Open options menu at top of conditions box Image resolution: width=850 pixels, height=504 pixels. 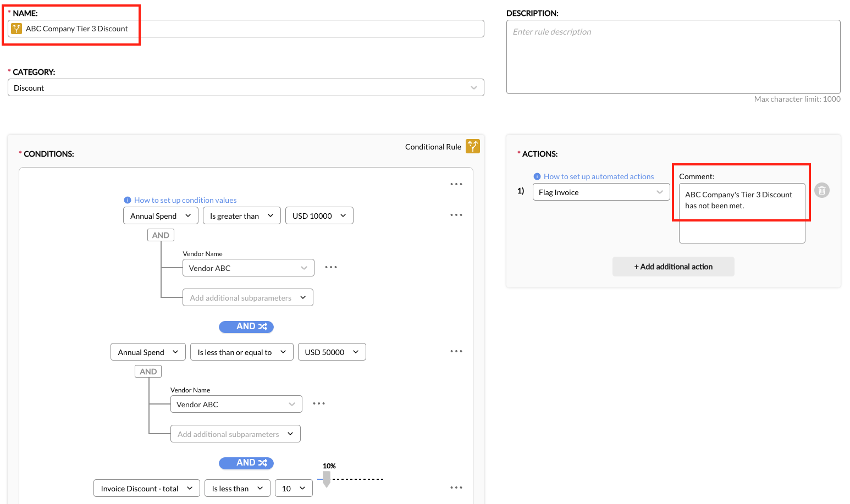pyautogui.click(x=456, y=184)
